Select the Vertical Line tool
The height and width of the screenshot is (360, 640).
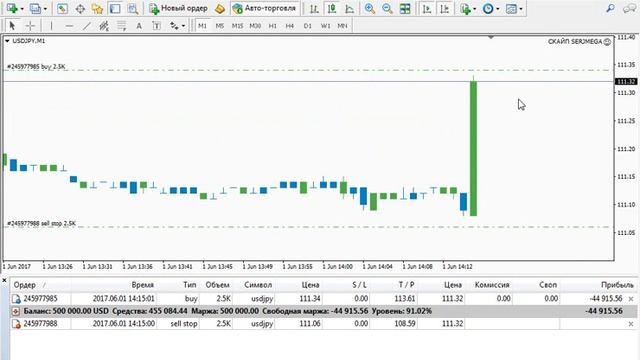(51, 26)
